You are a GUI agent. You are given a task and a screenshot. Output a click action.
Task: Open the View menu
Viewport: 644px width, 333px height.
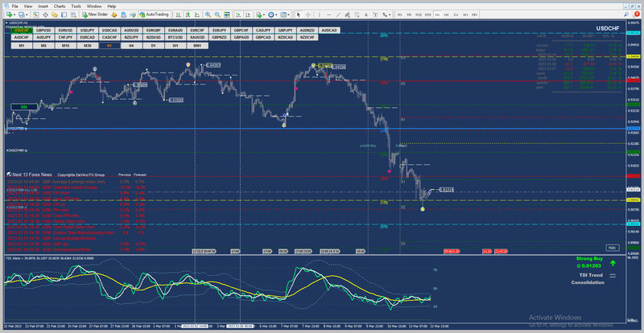point(28,6)
